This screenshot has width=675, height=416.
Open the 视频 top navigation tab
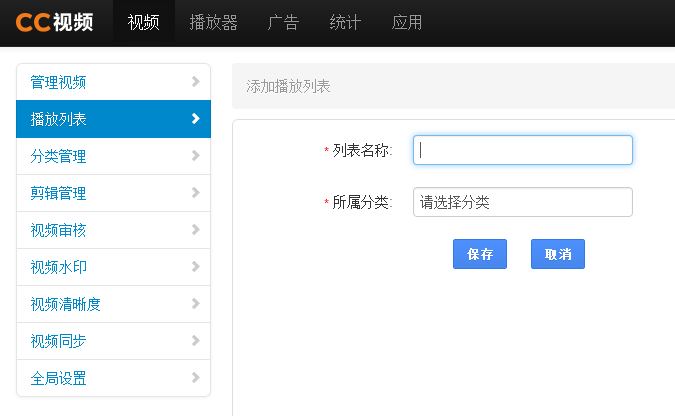(143, 23)
